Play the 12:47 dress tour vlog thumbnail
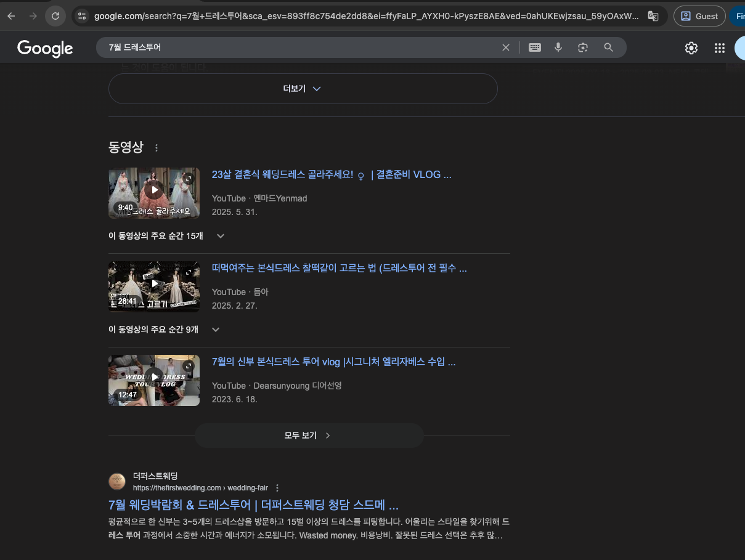Screen dimensions: 745x560 tap(154, 380)
